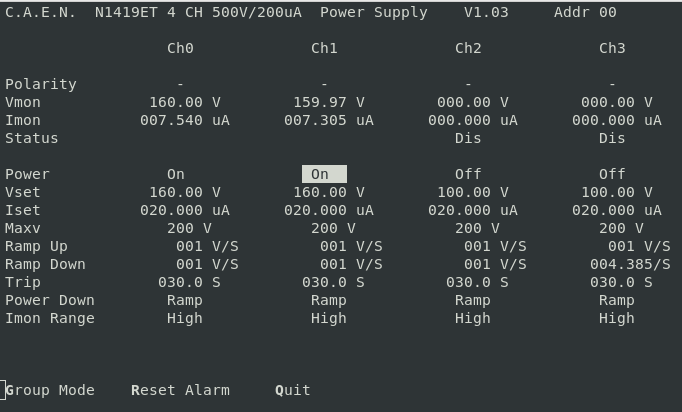Select Ch3 Ramp Up 001 V/S value

pyautogui.click(x=639, y=246)
